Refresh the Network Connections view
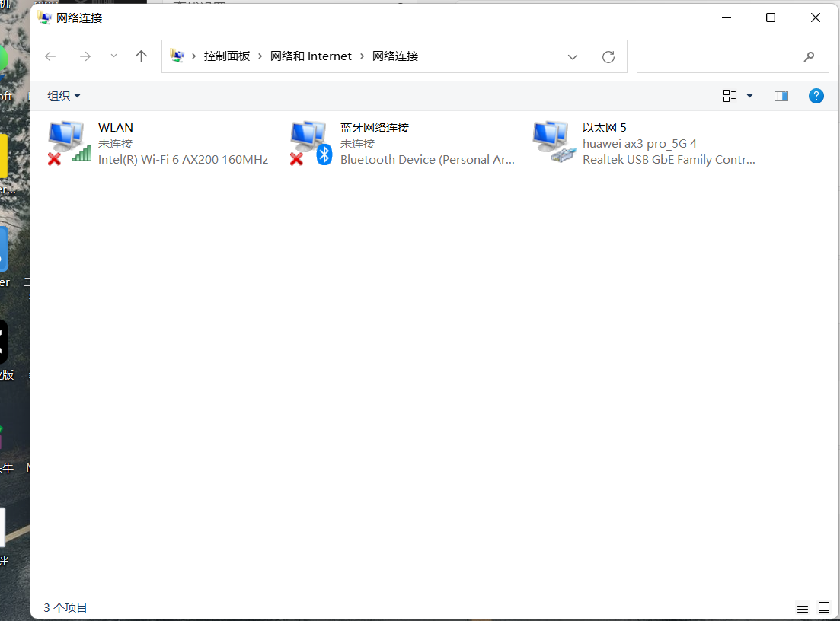Viewport: 840px width, 621px height. (608, 56)
